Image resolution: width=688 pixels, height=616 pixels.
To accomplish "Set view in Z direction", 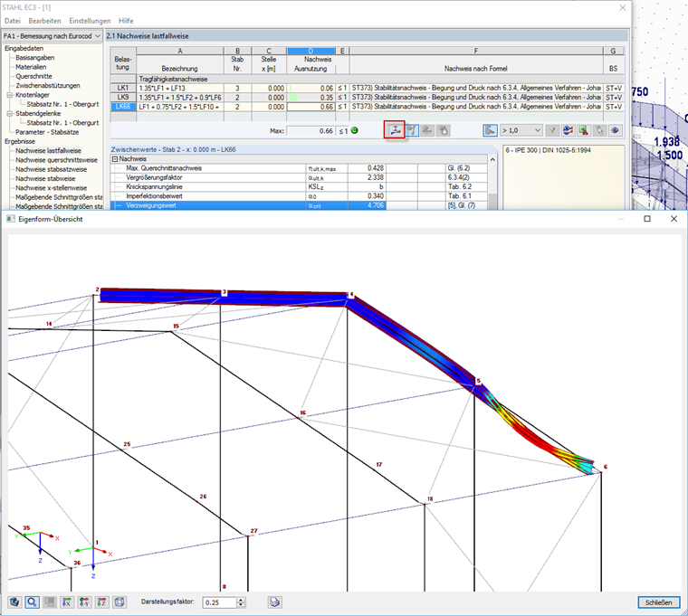I will (101, 602).
